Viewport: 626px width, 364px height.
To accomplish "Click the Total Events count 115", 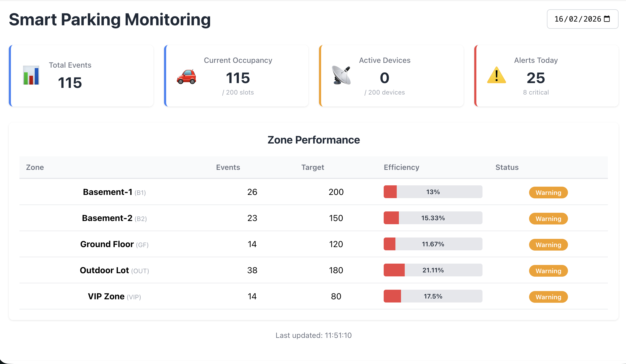I will (70, 83).
